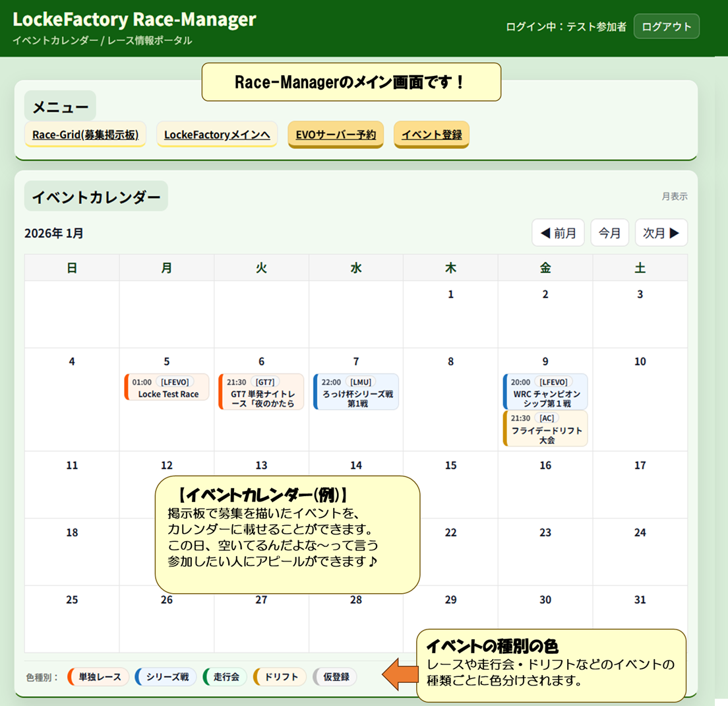Image resolution: width=728 pixels, height=706 pixels.
Task: Go to LockeFactoryメインへ link
Action: click(x=217, y=135)
